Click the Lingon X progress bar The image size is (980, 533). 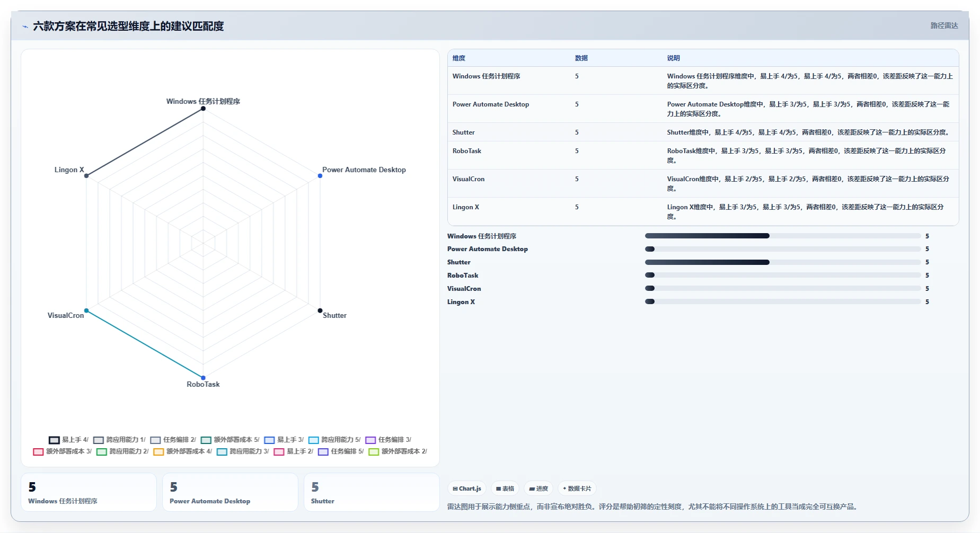pyautogui.click(x=783, y=301)
